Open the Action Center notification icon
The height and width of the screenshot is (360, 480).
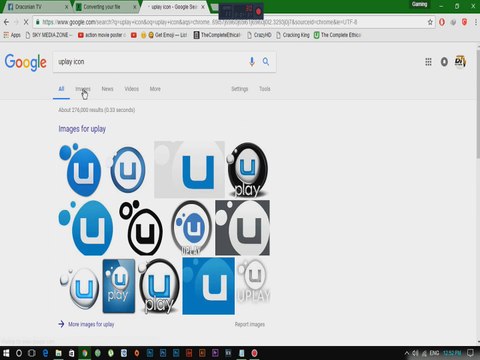coord(470,353)
